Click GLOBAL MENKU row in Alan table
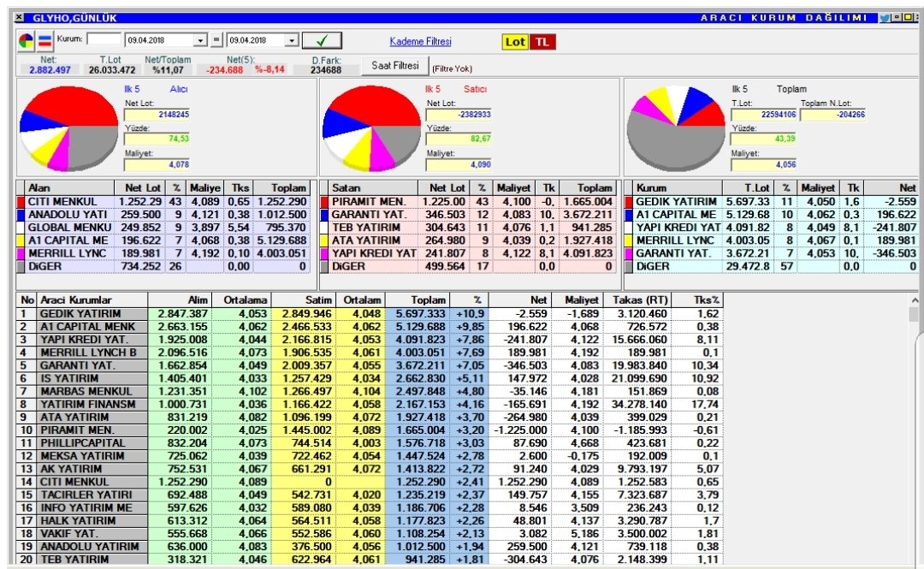 tap(163, 228)
